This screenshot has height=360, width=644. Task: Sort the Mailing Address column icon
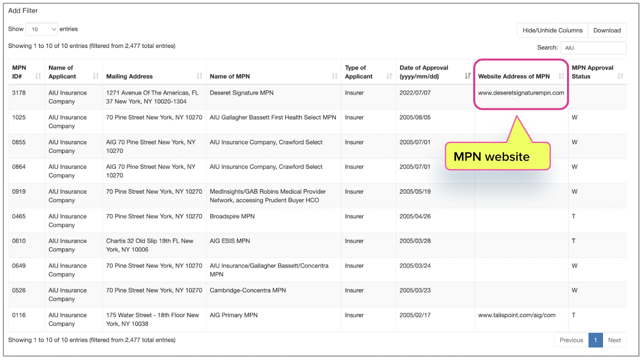(200, 76)
